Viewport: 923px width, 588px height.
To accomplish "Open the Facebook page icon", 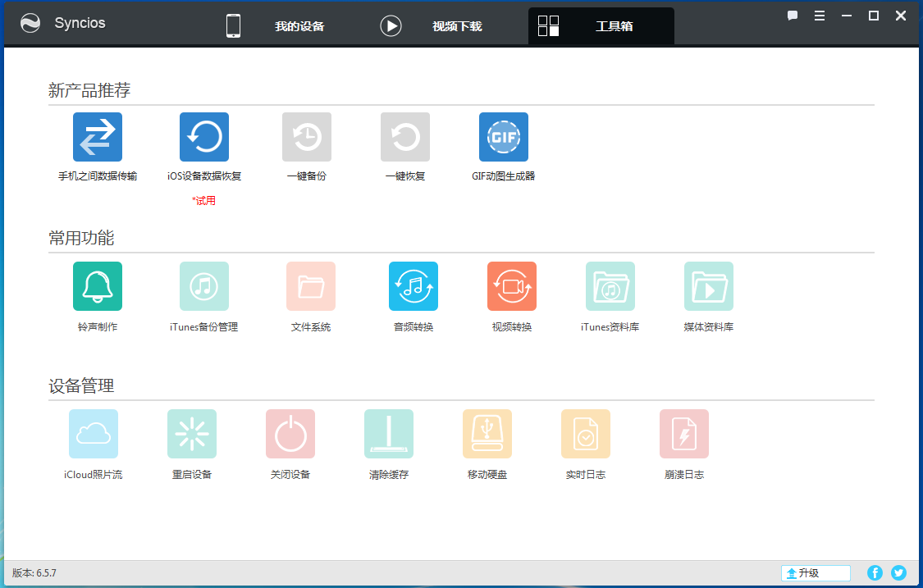I will click(875, 572).
